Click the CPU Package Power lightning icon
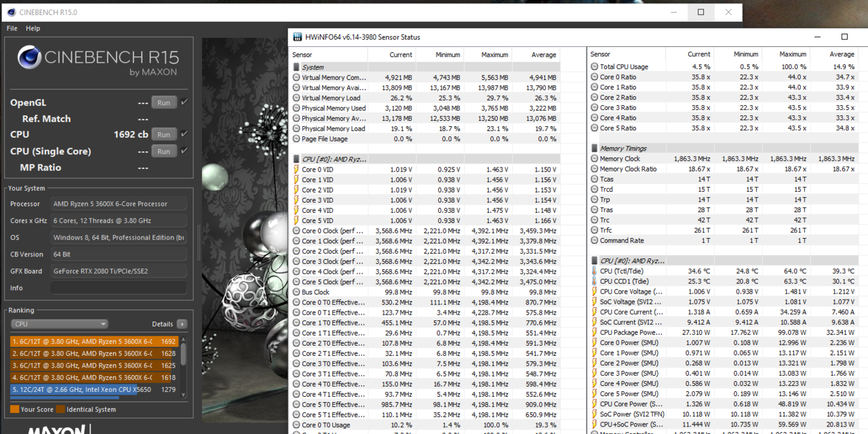Image resolution: width=868 pixels, height=434 pixels. click(x=594, y=332)
